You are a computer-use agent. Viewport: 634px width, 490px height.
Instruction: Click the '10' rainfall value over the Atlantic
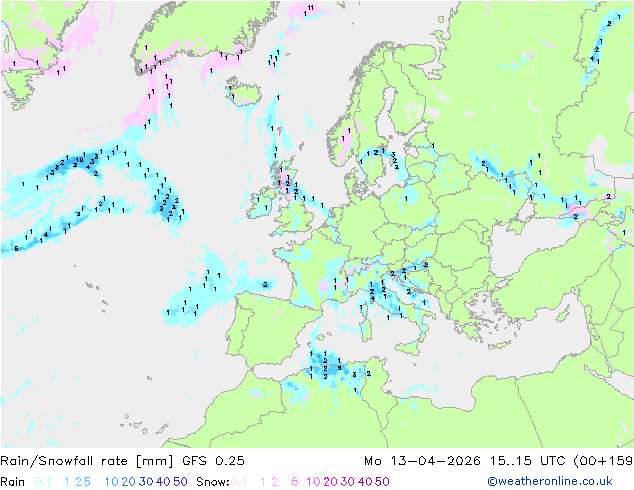pos(80,160)
